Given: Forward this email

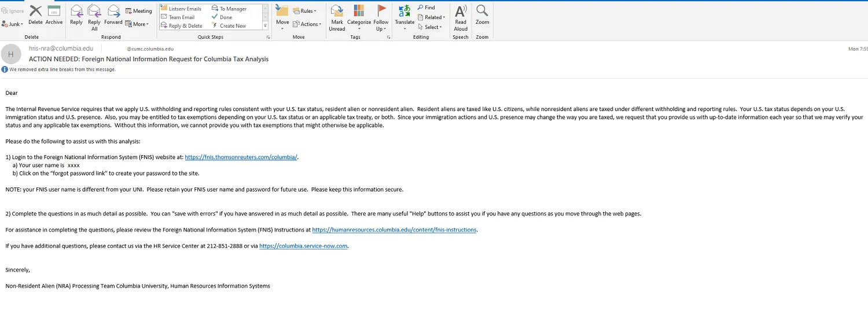Looking at the screenshot, I should pyautogui.click(x=113, y=14).
